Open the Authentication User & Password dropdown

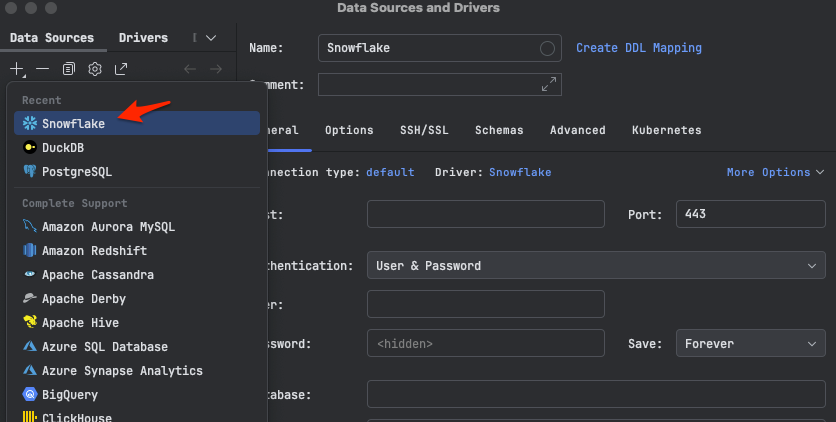[596, 265]
